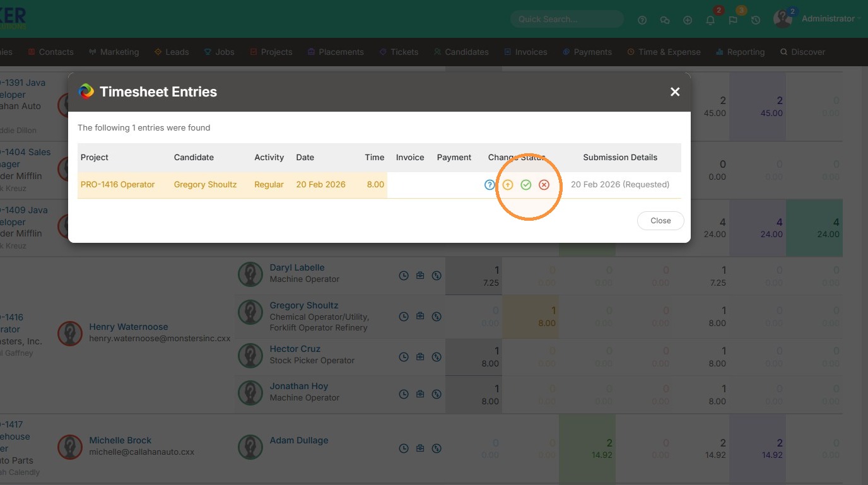Click the Date column header
The image size is (868, 485).
tap(305, 158)
